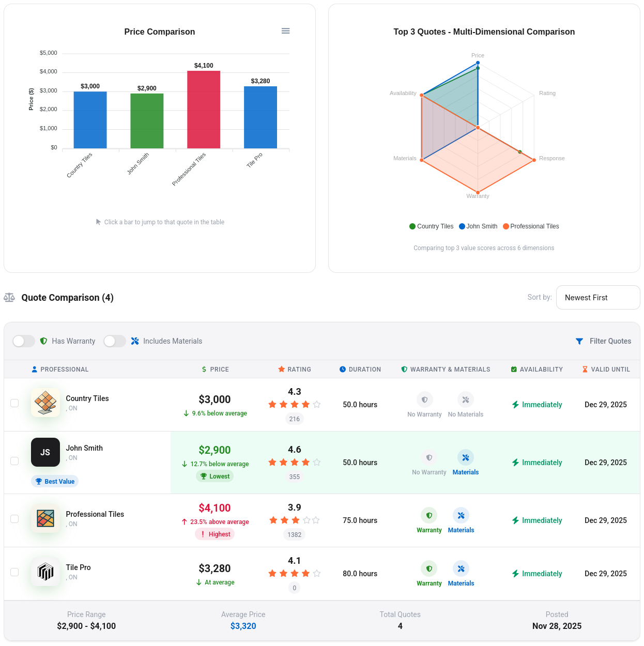The height and width of the screenshot is (646, 644).
Task: Click the Immediately lightning icon for Tile Pro
Action: [x=517, y=574]
